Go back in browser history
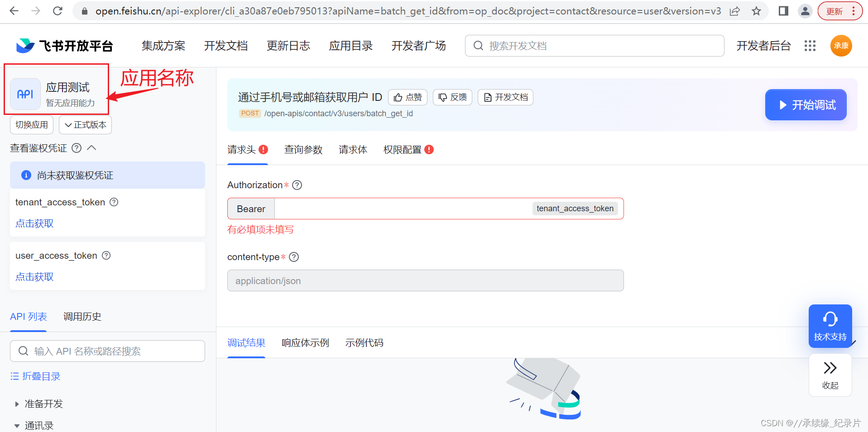Viewport: 868px width, 432px height. [x=14, y=11]
